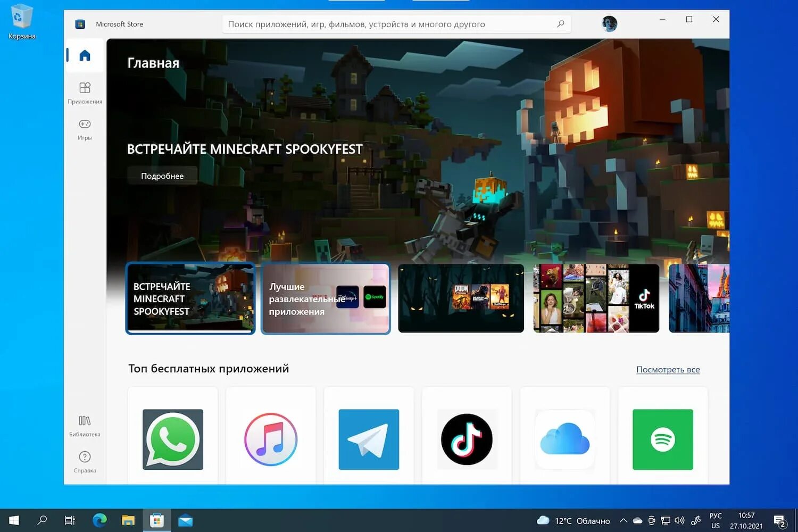This screenshot has width=798, height=532.
Task: Click the search magnifier icon in Store
Action: 560,24
